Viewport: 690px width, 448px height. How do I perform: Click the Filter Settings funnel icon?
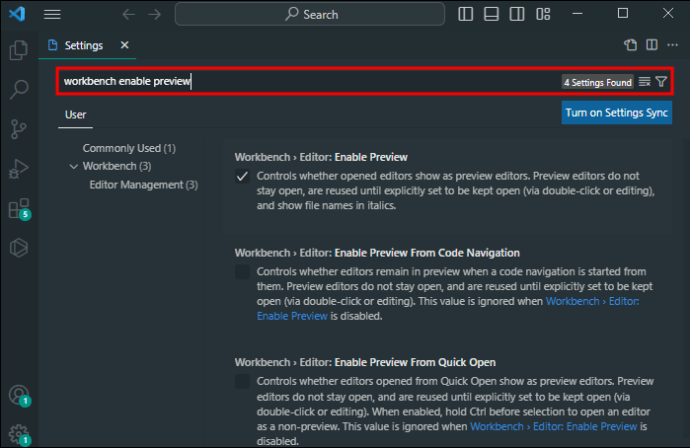pyautogui.click(x=661, y=81)
